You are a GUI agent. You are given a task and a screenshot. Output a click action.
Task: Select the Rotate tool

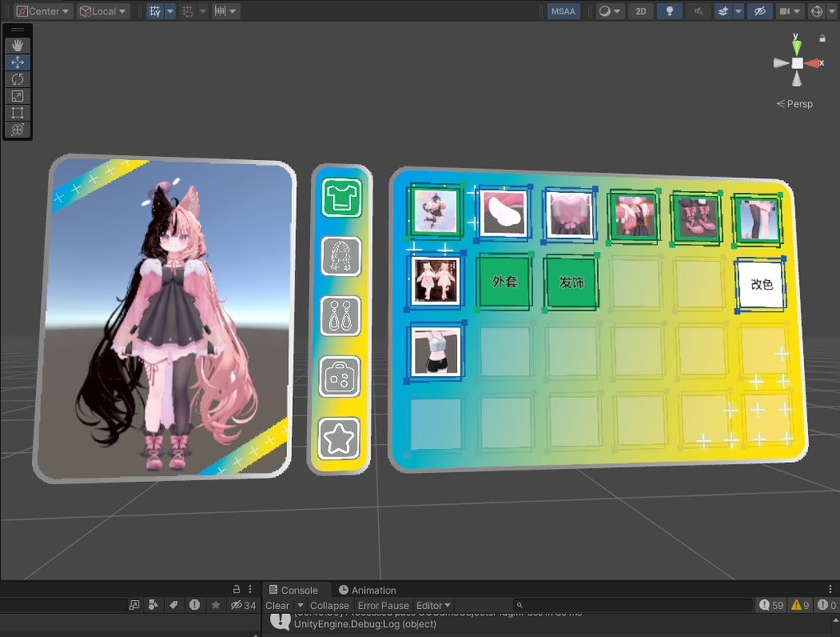click(17, 80)
